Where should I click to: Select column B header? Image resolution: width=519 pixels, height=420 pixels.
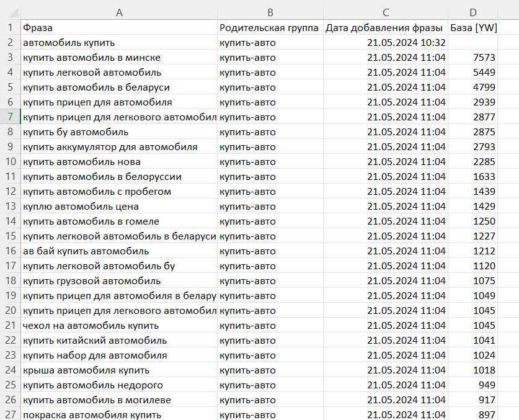coord(270,12)
